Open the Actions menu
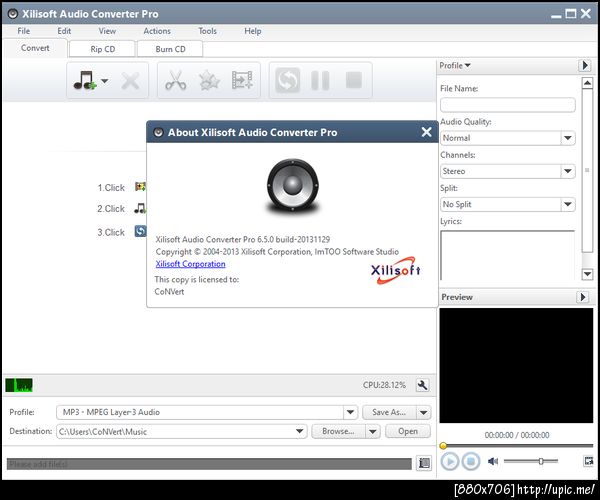 pyautogui.click(x=157, y=31)
